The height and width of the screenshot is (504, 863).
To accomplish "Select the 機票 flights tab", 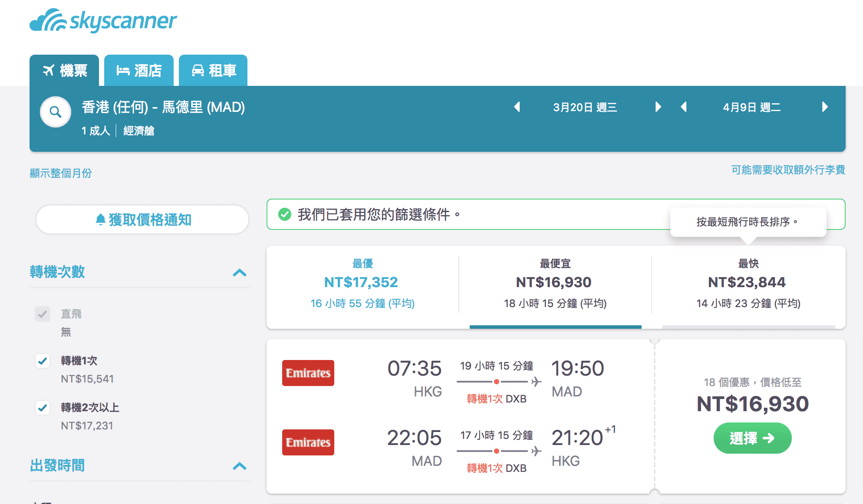I will [64, 70].
